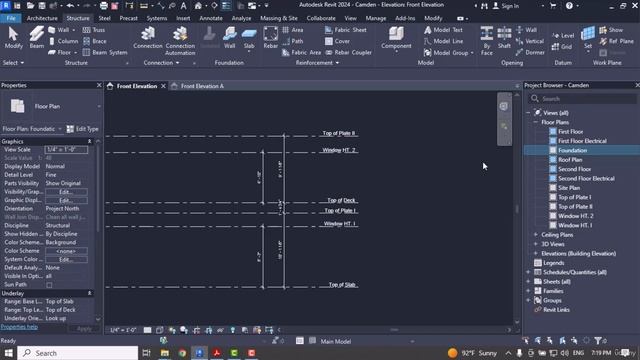Activate the Brace tool
Image resolution: width=640 pixels, height=360 pixels.
click(95, 41)
